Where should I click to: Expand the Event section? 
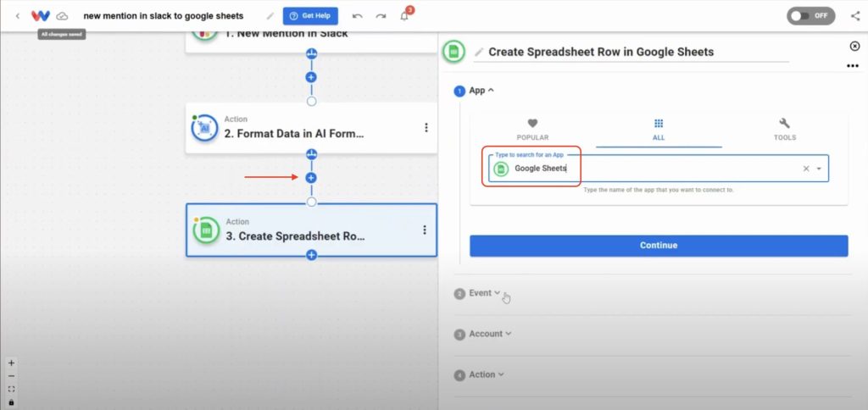pos(484,293)
